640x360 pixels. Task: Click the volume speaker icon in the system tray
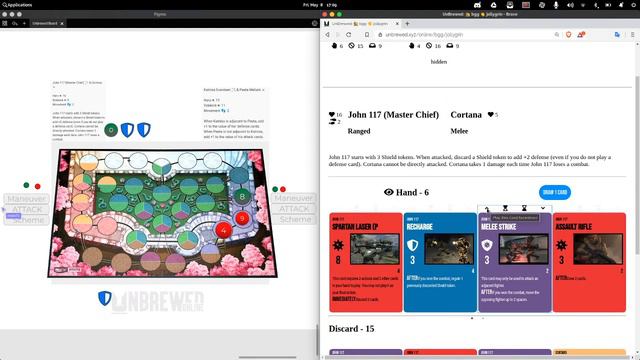tap(570, 5)
